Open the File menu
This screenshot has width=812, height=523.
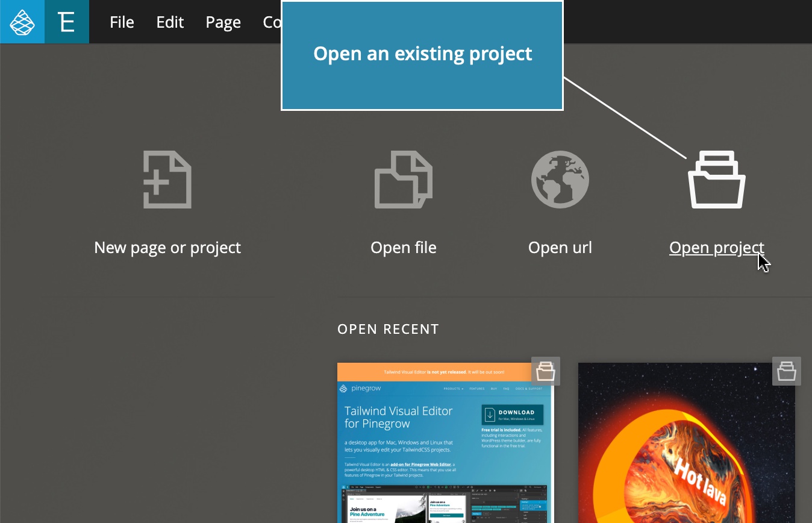click(x=122, y=22)
